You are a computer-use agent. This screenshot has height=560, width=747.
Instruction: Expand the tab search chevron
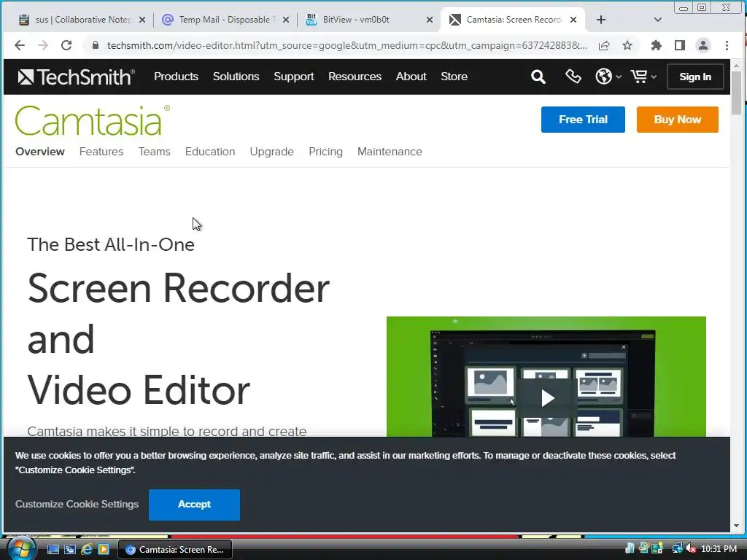click(657, 20)
